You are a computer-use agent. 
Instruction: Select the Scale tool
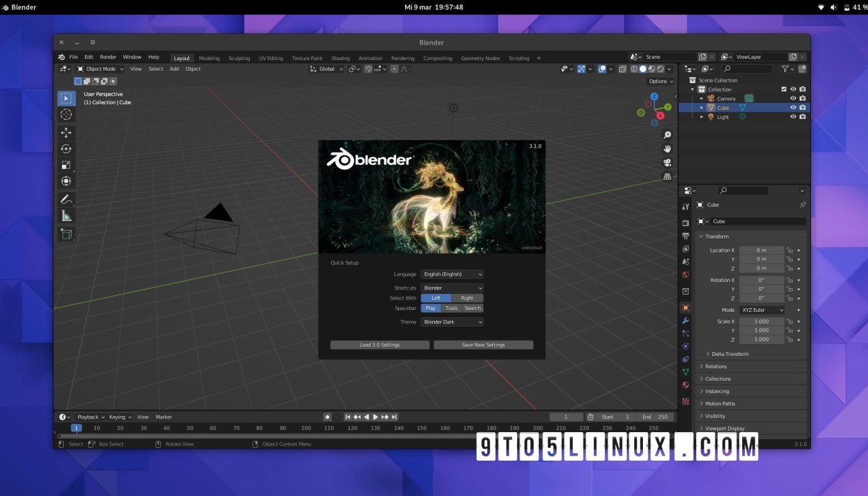[x=66, y=165]
